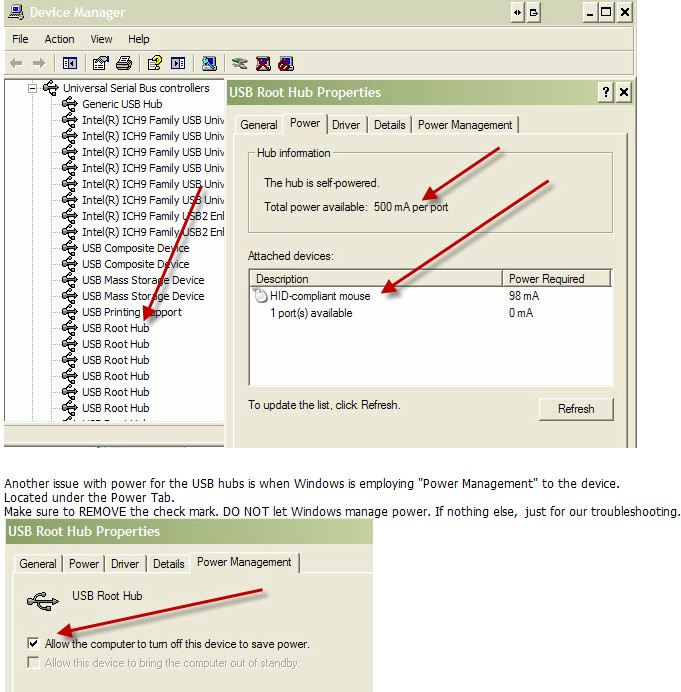
Task: Switch to Driver tab in the Hub information dialog
Action: (346, 125)
